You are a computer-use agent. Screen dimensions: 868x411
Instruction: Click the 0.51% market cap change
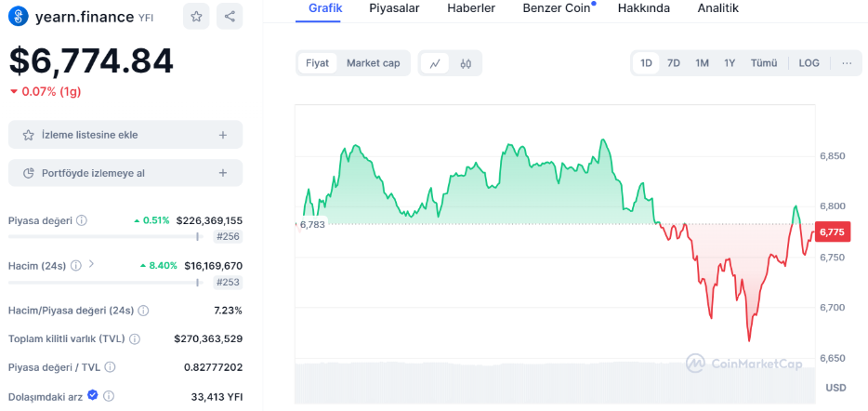click(x=151, y=220)
